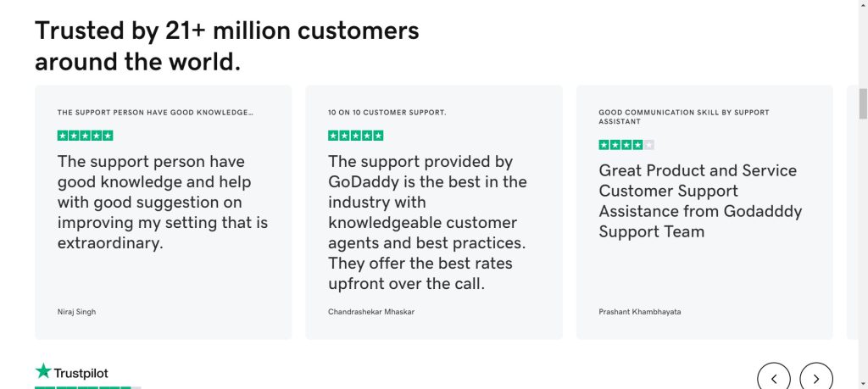The height and width of the screenshot is (389, 868).
Task: Click reviewer name Chandrashekar Mhaskar
Action: pos(371,312)
